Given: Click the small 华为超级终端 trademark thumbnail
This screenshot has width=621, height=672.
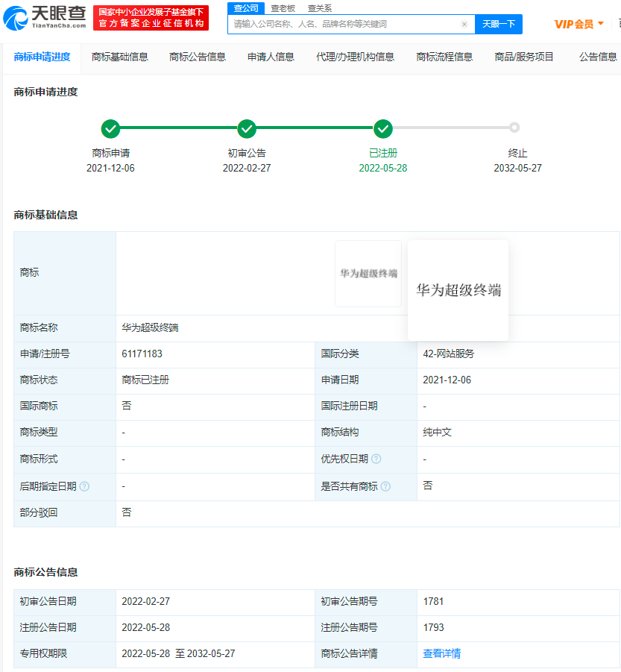Looking at the screenshot, I should (368, 274).
